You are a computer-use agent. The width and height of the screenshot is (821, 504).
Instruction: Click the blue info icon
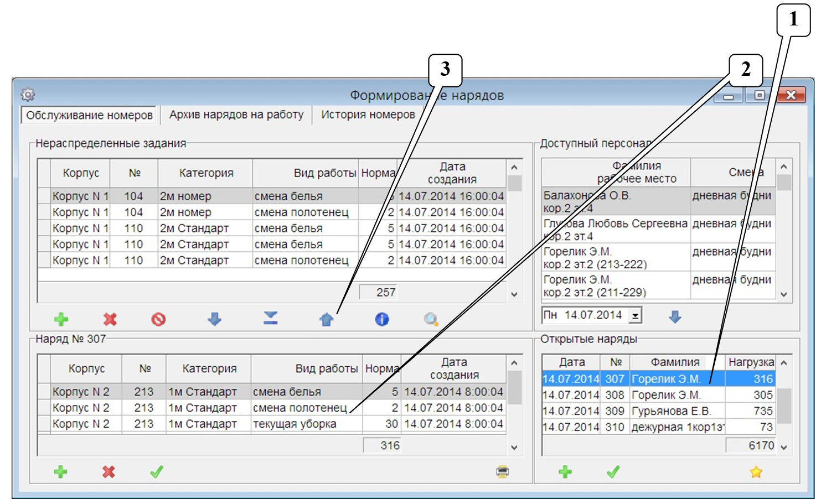point(382,319)
